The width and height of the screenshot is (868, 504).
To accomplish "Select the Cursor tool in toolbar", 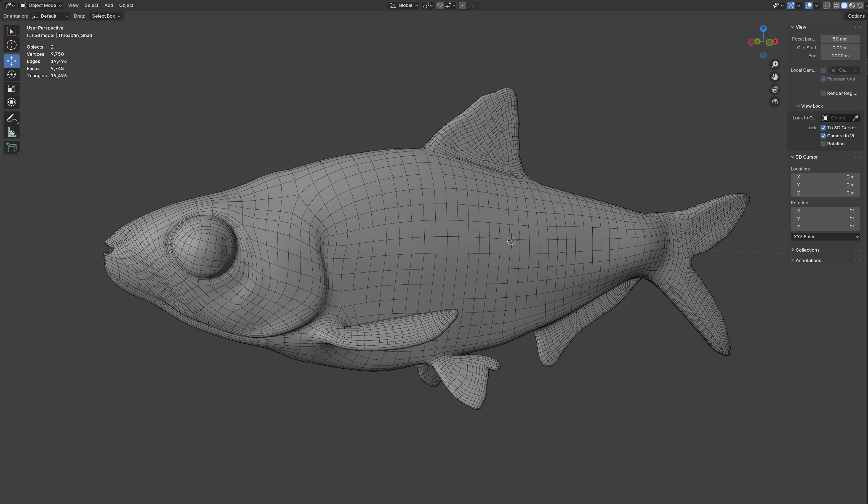I will coord(11,45).
